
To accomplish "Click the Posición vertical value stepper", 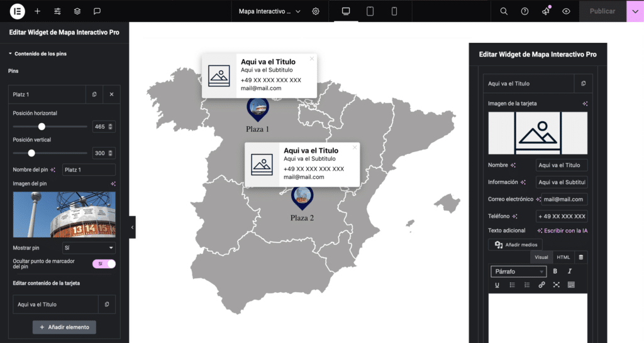I will coord(110,153).
